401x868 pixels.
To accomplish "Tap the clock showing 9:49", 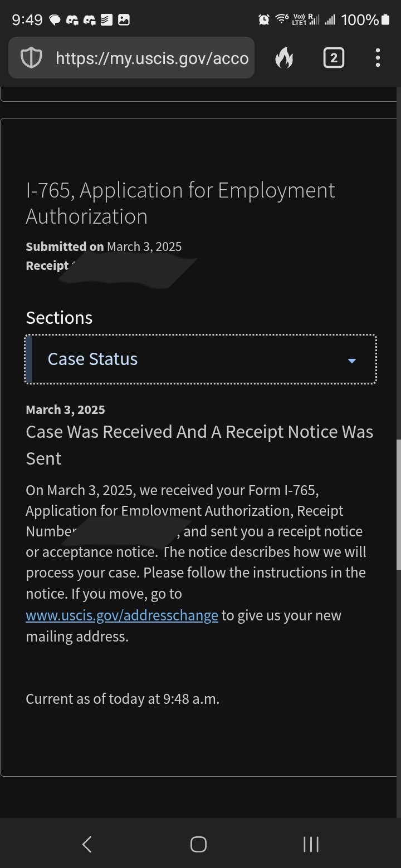I will [x=27, y=20].
